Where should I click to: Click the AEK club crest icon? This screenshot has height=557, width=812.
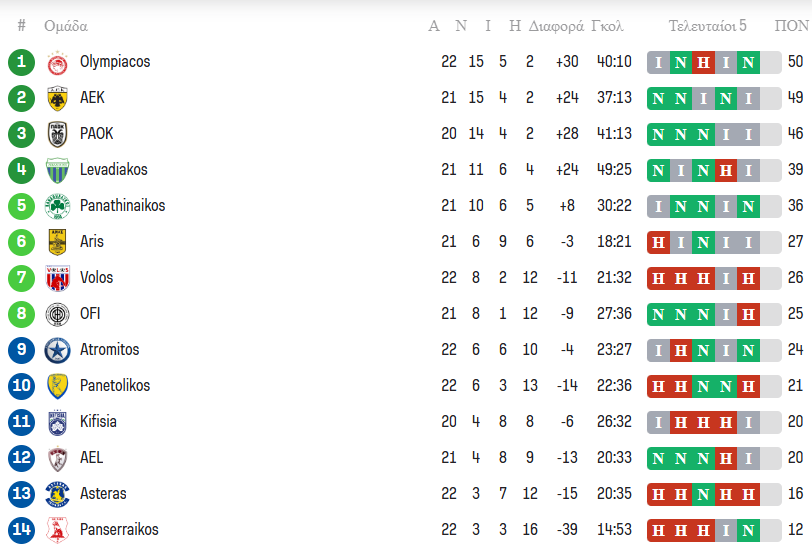coord(56,99)
